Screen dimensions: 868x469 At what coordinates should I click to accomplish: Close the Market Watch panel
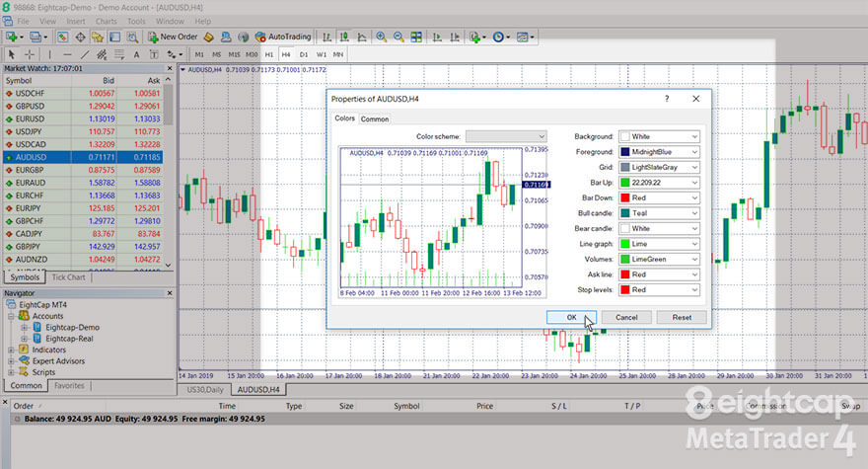[170, 68]
